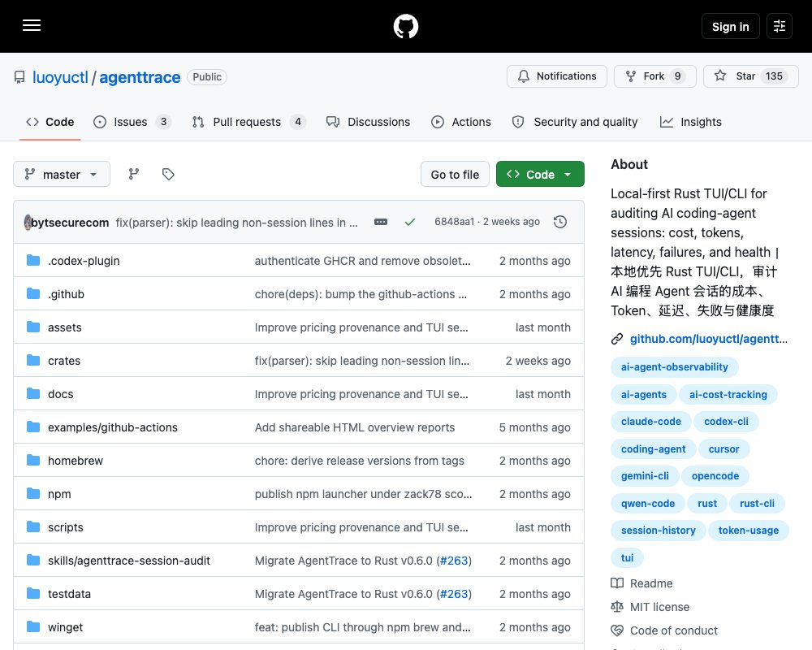Image resolution: width=812 pixels, height=650 pixels.
Task: Open the master branch dropdown
Action: [62, 174]
